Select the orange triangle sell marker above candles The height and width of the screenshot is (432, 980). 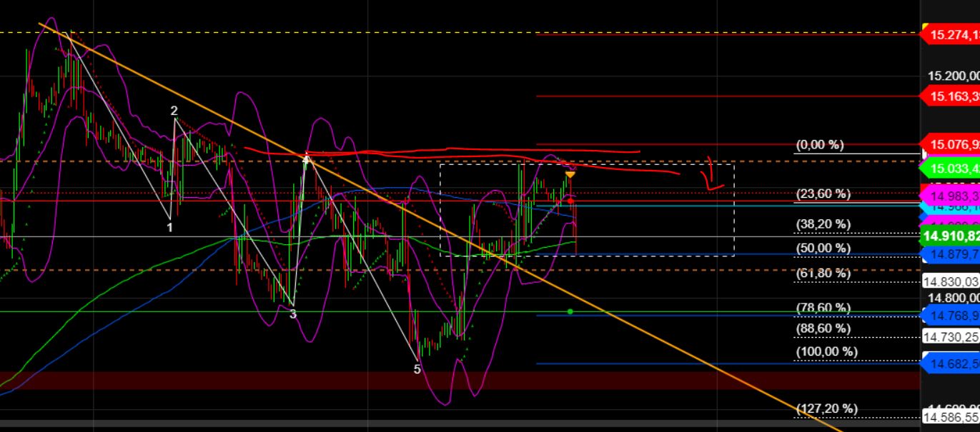(570, 174)
